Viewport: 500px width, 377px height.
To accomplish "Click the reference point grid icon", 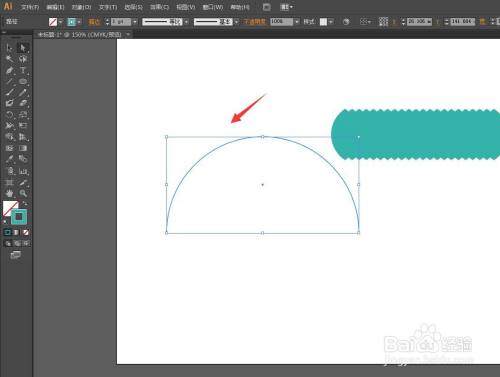I will point(383,22).
